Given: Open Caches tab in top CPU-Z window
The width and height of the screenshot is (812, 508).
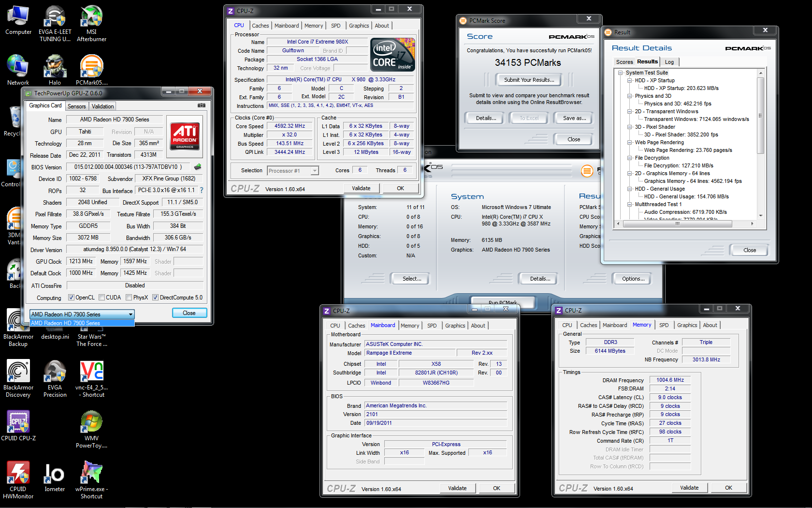Looking at the screenshot, I should point(261,26).
